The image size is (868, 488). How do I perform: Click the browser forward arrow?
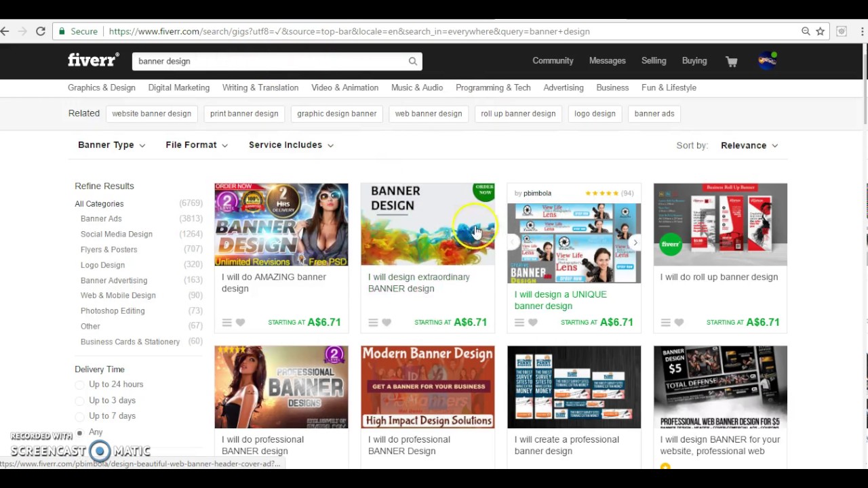coord(22,31)
